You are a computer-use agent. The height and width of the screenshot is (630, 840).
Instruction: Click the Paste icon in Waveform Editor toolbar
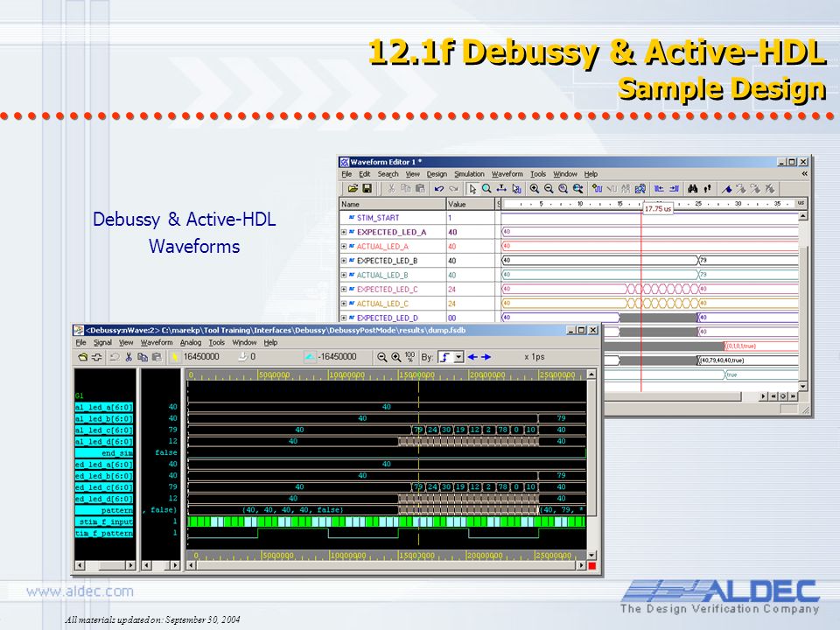pos(420,189)
